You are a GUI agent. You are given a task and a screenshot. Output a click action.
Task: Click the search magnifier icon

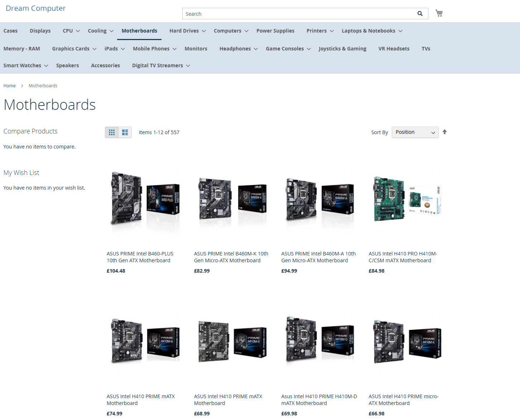coord(420,14)
